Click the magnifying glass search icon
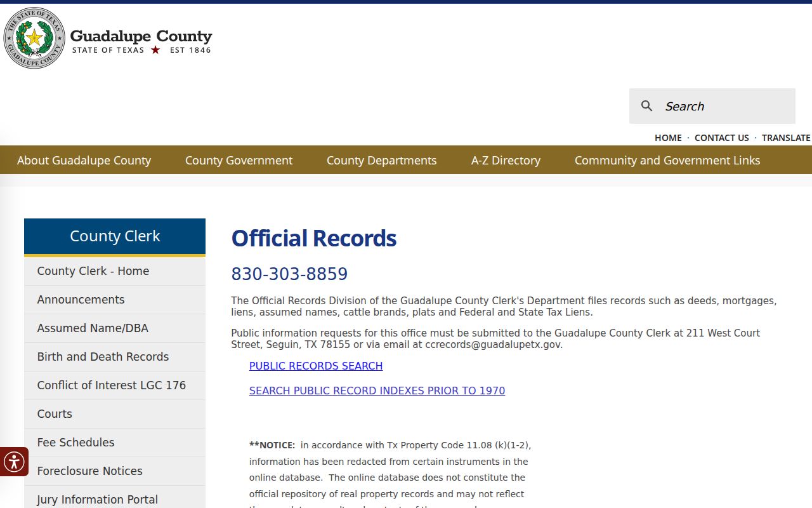Screen dimensions: 812x508 pyautogui.click(x=646, y=106)
